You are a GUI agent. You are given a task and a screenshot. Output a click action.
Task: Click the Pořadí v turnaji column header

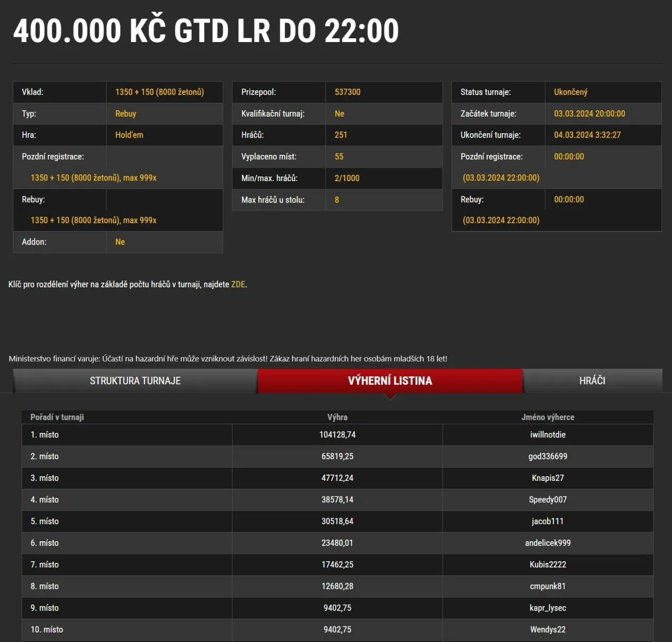click(x=57, y=417)
